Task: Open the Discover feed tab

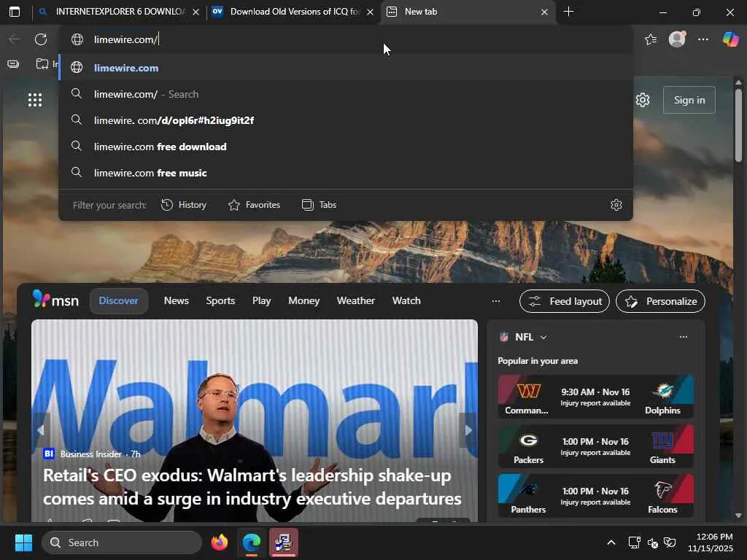Action: tap(119, 301)
